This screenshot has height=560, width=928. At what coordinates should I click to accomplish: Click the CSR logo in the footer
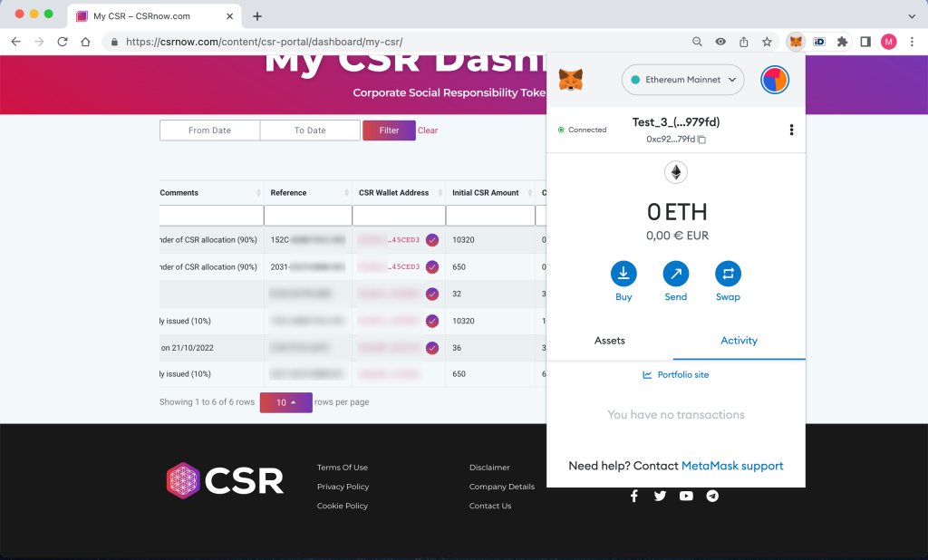pos(225,480)
